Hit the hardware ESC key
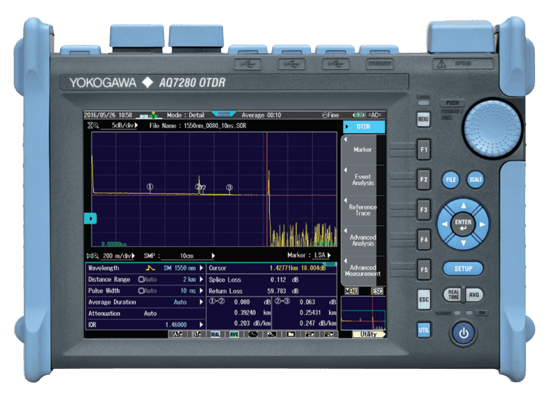The image size is (550, 396). (424, 300)
